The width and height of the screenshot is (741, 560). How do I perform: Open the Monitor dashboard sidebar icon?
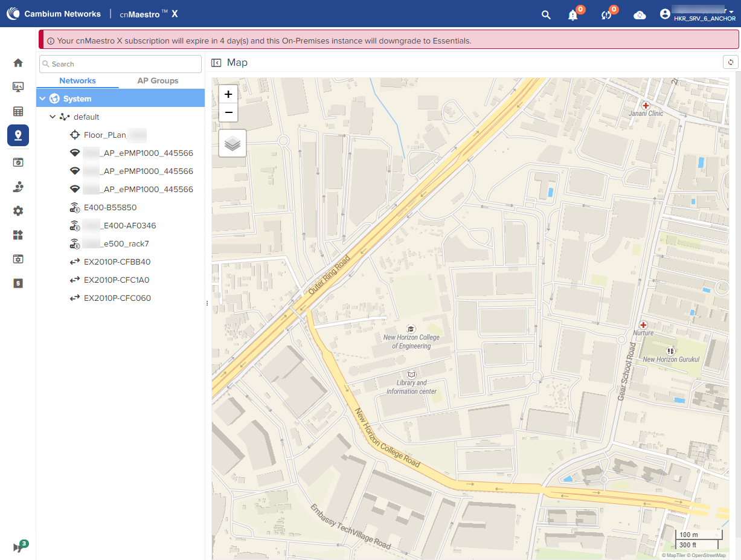point(18,87)
